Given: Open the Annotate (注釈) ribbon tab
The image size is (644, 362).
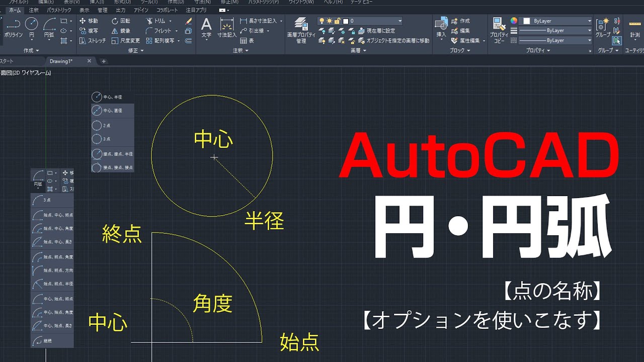Looking at the screenshot, I should [34, 10].
